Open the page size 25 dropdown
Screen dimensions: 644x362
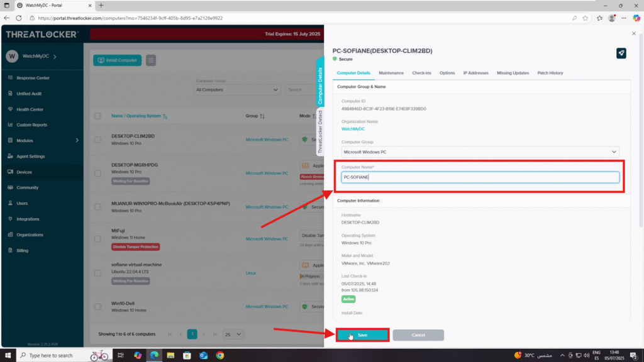click(x=233, y=334)
